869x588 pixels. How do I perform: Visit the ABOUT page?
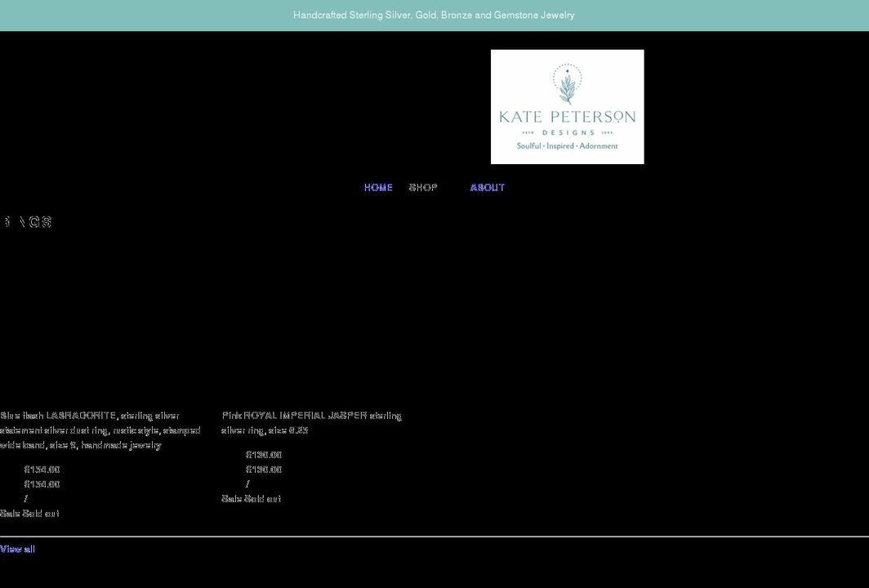point(487,186)
